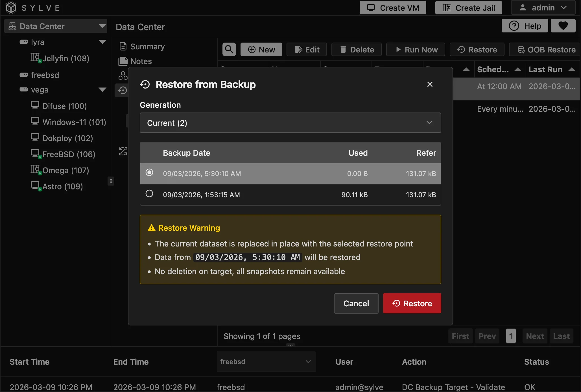The width and height of the screenshot is (581, 392).
Task: Collapse the lyra tree node
Action: pos(102,41)
